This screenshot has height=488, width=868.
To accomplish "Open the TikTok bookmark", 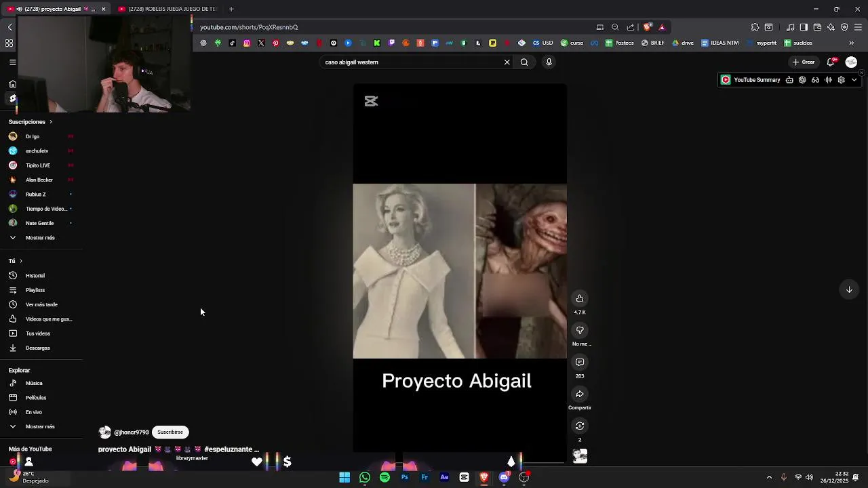I will (232, 43).
